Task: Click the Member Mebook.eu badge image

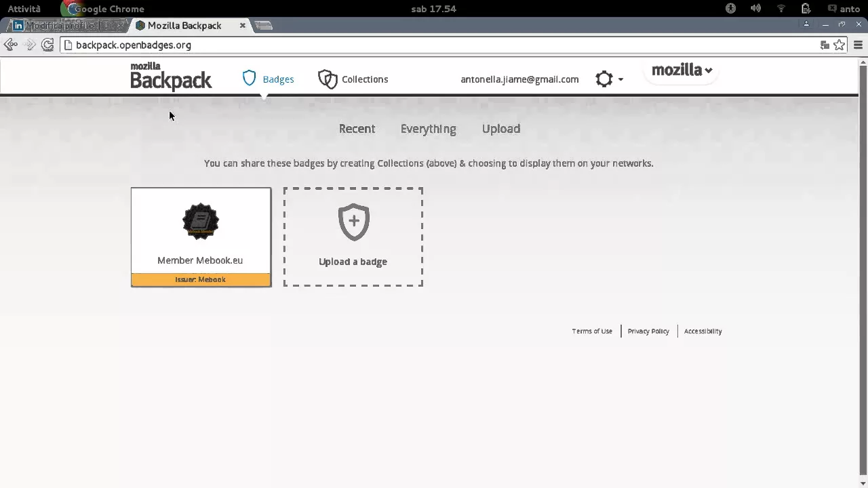Action: tap(200, 222)
